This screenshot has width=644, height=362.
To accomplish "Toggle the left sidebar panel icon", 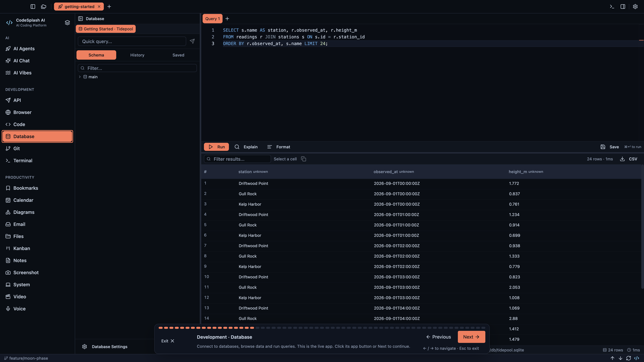I will click(x=33, y=7).
